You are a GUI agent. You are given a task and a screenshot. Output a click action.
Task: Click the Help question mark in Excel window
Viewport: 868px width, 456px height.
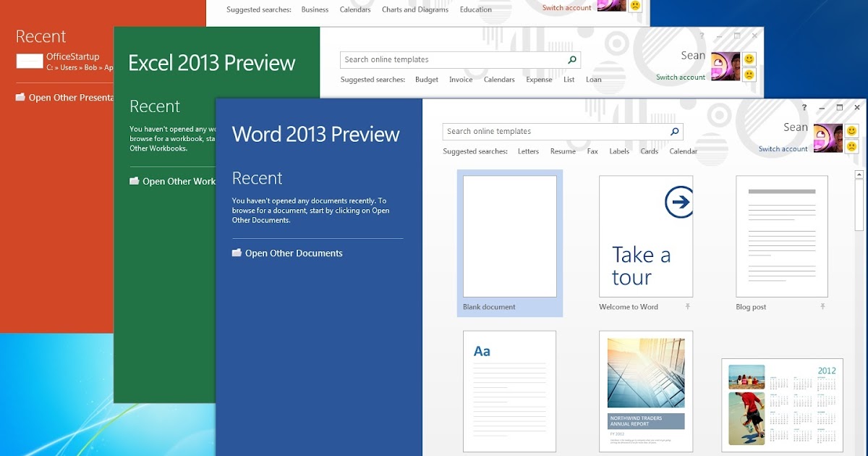702,35
